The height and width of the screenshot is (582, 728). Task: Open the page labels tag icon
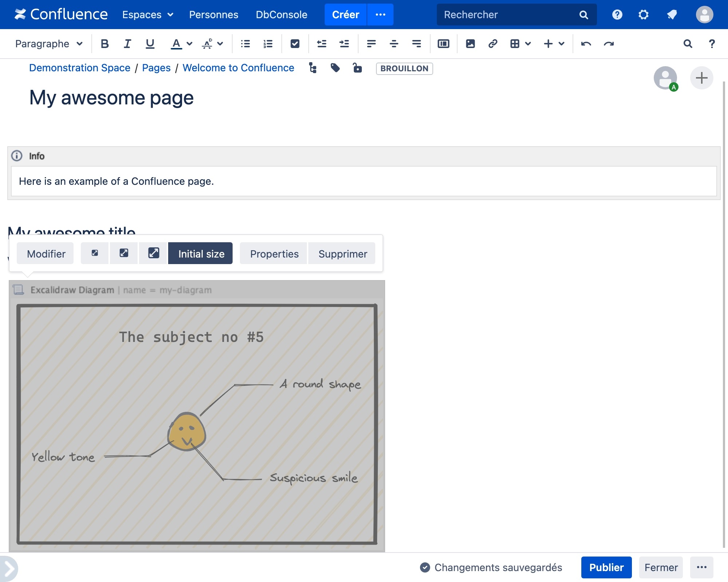(335, 68)
